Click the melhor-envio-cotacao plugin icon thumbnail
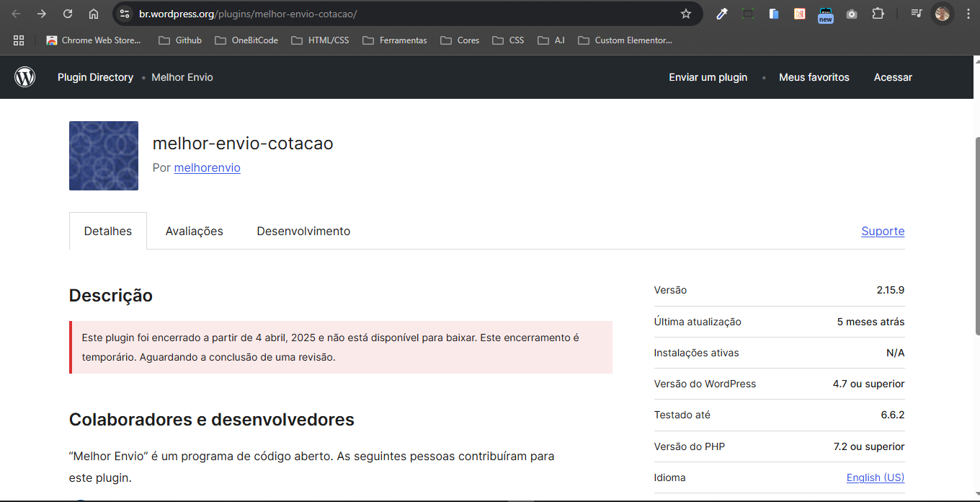The width and height of the screenshot is (980, 502). pyautogui.click(x=104, y=156)
